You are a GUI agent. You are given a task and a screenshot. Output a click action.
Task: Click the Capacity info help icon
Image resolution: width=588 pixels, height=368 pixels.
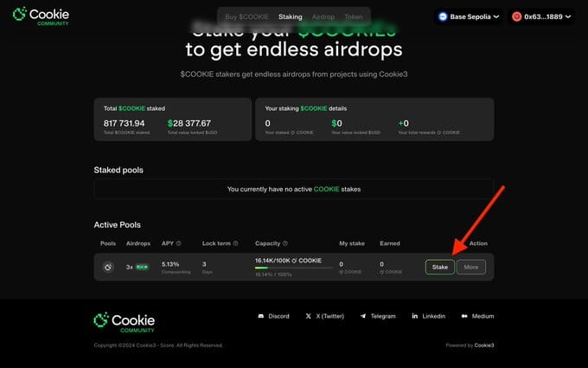[285, 243]
